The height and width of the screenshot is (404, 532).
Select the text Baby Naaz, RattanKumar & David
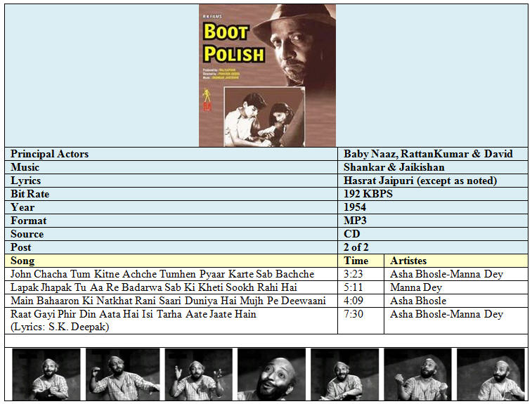pyautogui.click(x=428, y=154)
